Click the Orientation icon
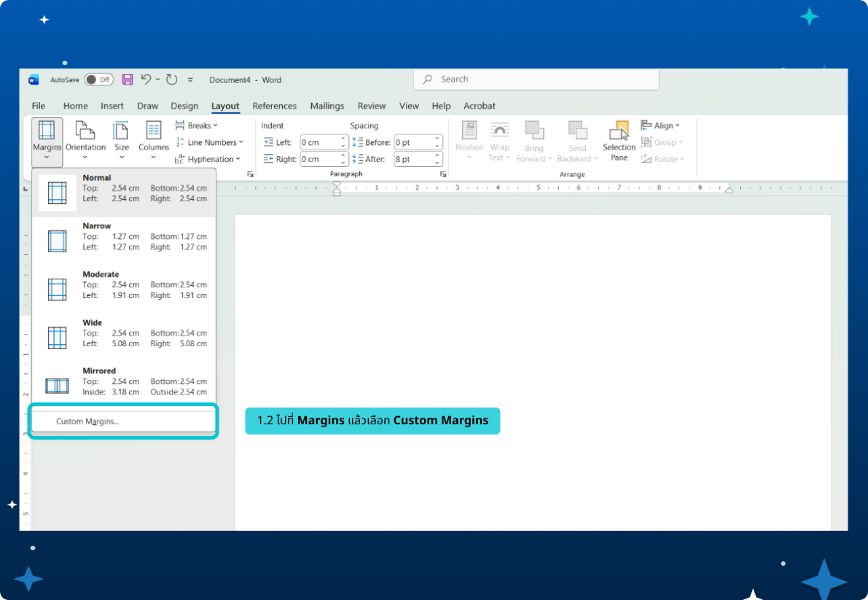 click(85, 131)
